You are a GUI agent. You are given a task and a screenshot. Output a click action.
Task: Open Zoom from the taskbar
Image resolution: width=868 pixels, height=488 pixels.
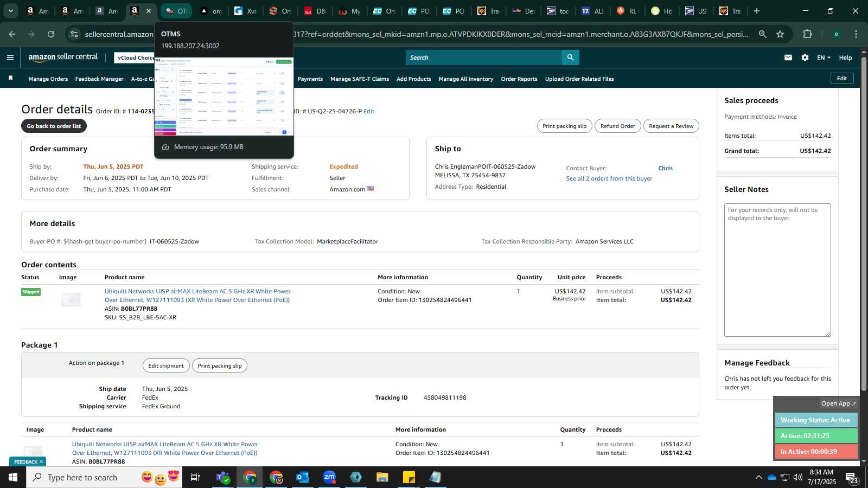point(329,477)
